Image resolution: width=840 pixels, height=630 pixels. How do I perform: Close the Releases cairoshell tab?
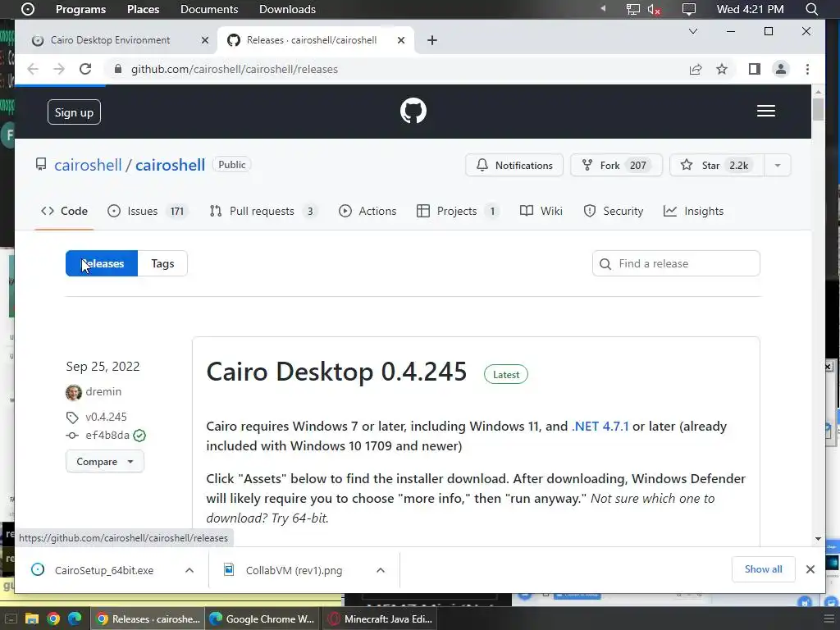(400, 40)
